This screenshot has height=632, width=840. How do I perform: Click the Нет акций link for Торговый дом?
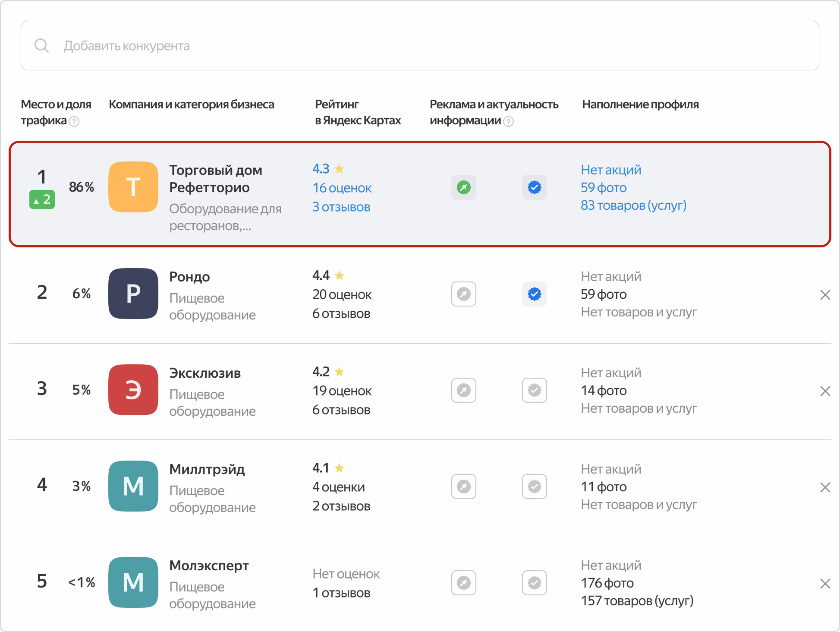point(610,170)
